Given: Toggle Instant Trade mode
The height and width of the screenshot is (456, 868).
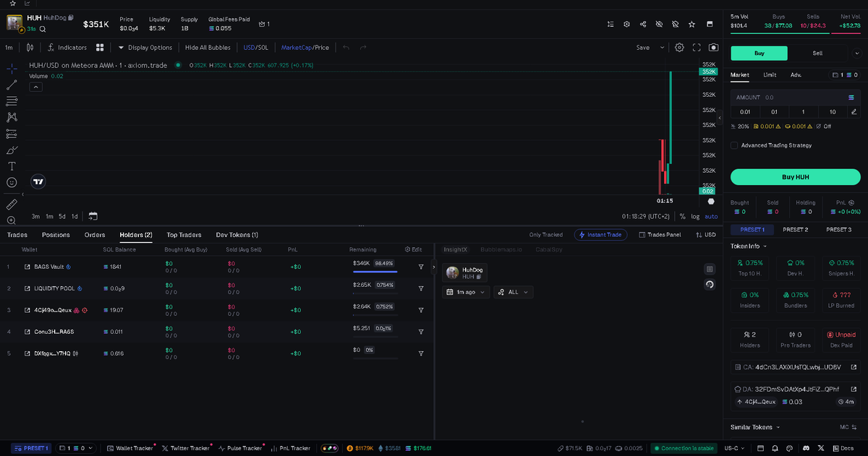Looking at the screenshot, I should [x=600, y=235].
